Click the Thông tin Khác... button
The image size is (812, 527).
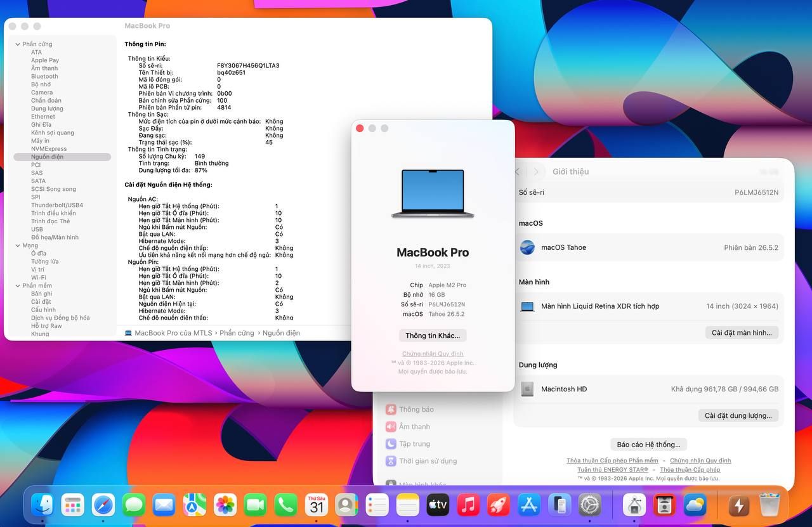pyautogui.click(x=433, y=335)
